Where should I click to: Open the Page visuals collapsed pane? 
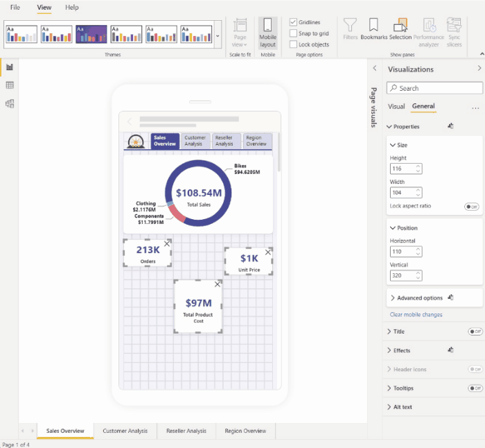click(x=374, y=107)
